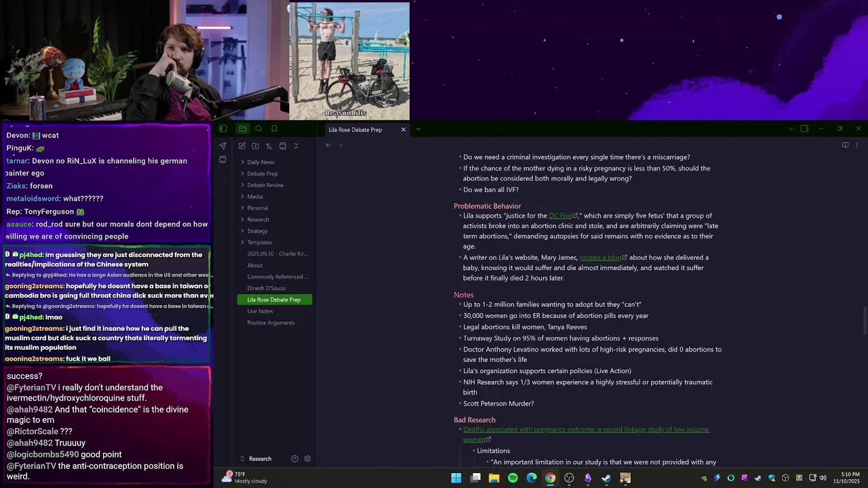Open the Research vault switcher
This screenshot has width=868, height=488.
point(260,459)
